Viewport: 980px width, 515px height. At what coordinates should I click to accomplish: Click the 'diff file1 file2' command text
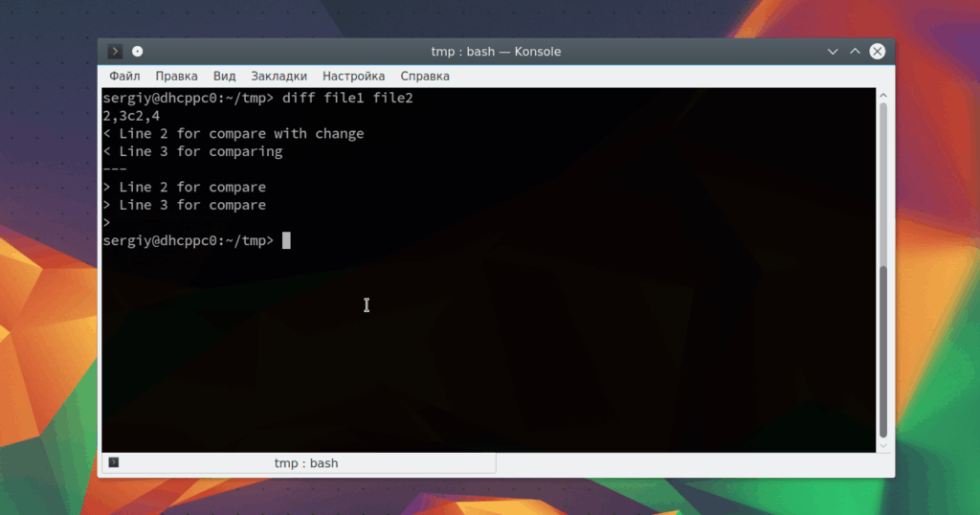pos(347,99)
